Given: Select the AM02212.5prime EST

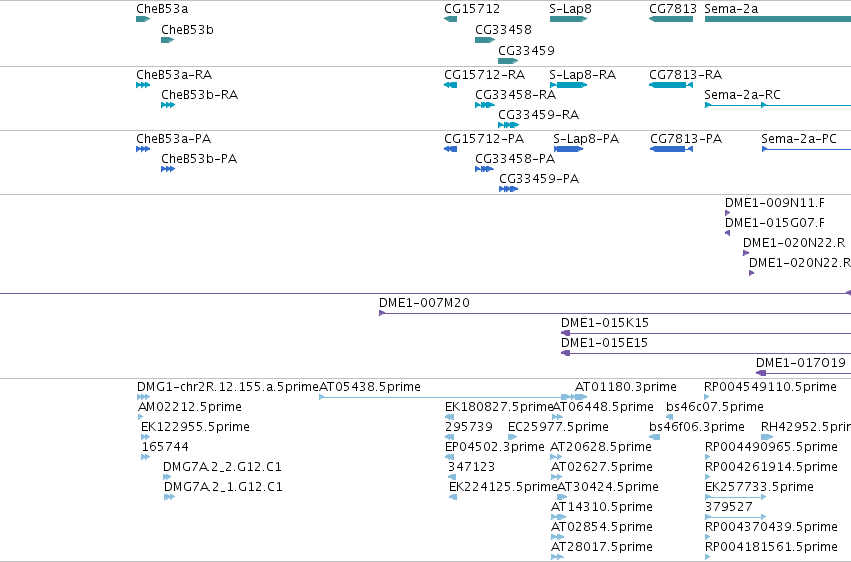Looking at the screenshot, I should point(141,418).
